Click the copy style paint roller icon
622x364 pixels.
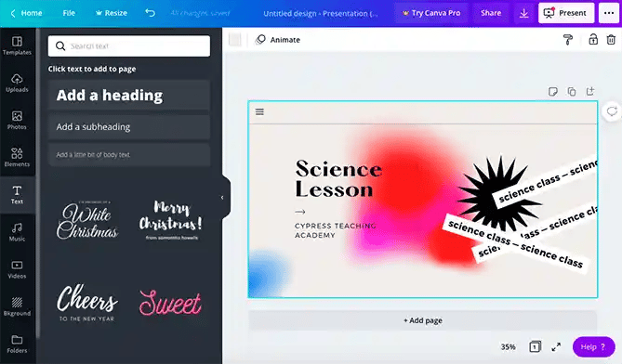point(568,40)
